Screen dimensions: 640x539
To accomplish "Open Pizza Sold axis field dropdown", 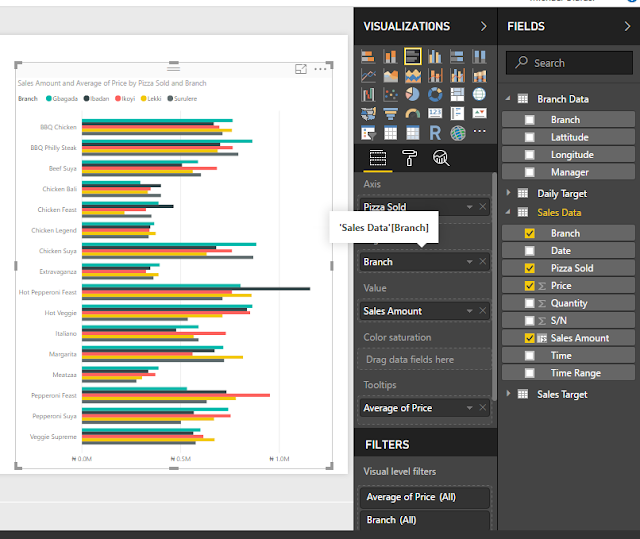I will (469, 207).
